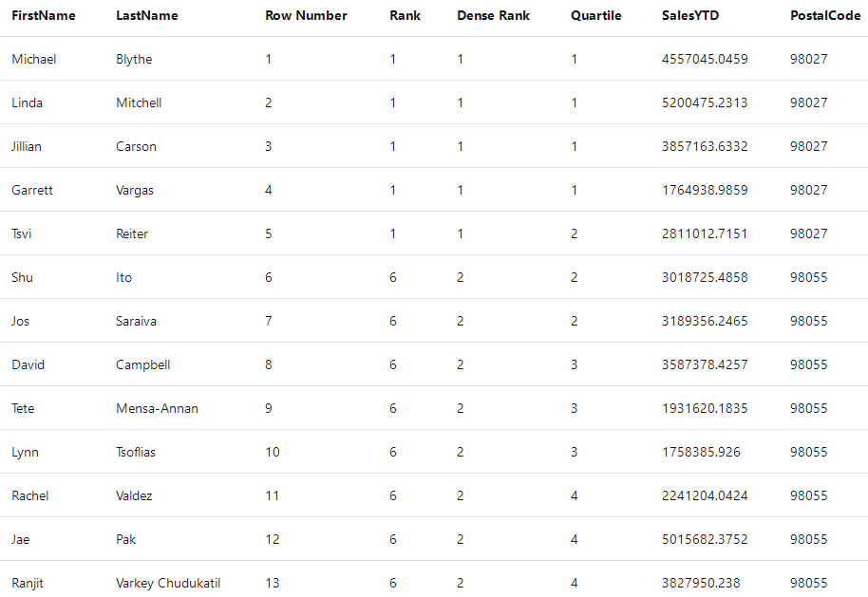
Task: Select the sales value 1931620.1835
Action: pos(705,409)
